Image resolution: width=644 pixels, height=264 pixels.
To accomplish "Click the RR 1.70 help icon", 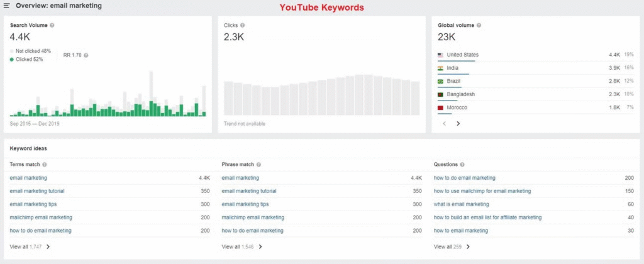I will pyautogui.click(x=86, y=55).
